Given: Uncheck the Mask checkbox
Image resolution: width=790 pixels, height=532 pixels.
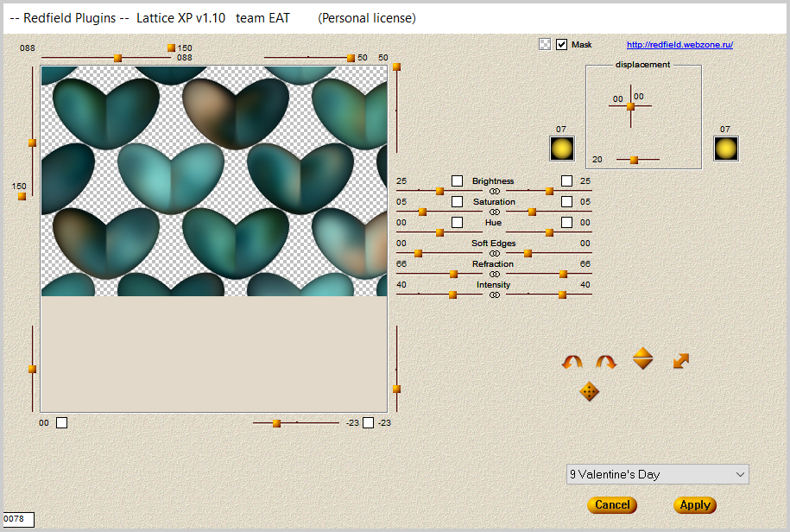Looking at the screenshot, I should click(562, 44).
